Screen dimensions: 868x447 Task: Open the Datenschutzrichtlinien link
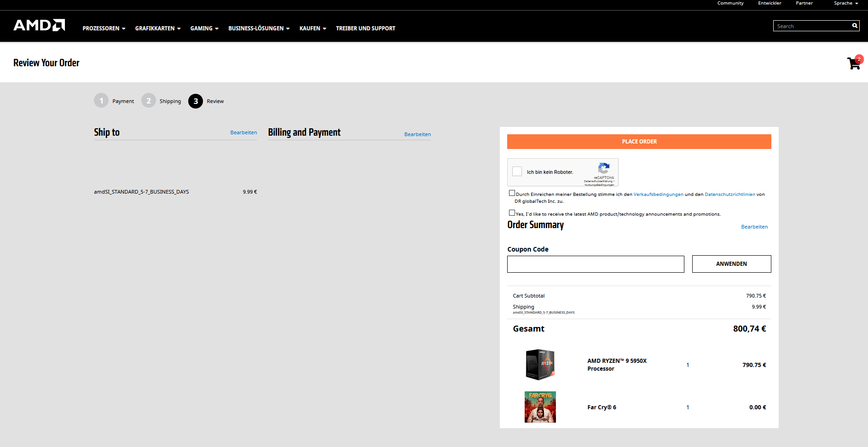pyautogui.click(x=730, y=195)
